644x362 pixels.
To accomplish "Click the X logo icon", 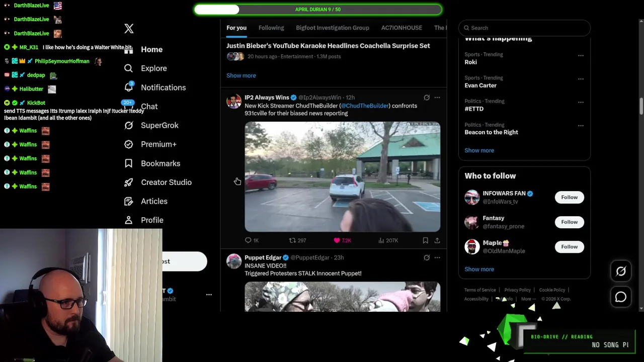I will click(x=129, y=29).
